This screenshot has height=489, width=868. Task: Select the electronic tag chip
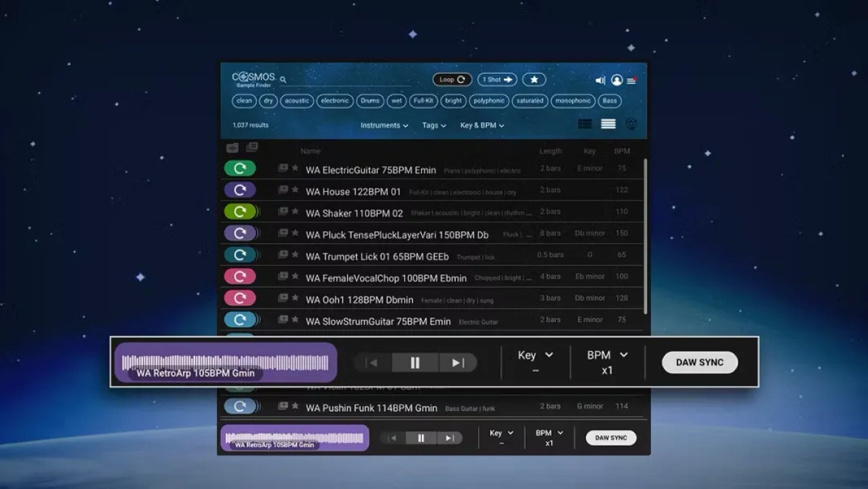point(335,100)
